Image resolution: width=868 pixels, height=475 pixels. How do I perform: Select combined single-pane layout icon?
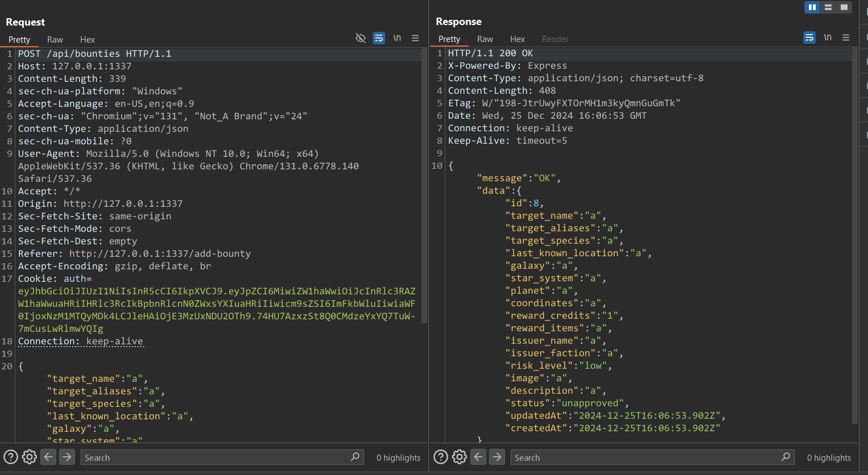click(844, 7)
